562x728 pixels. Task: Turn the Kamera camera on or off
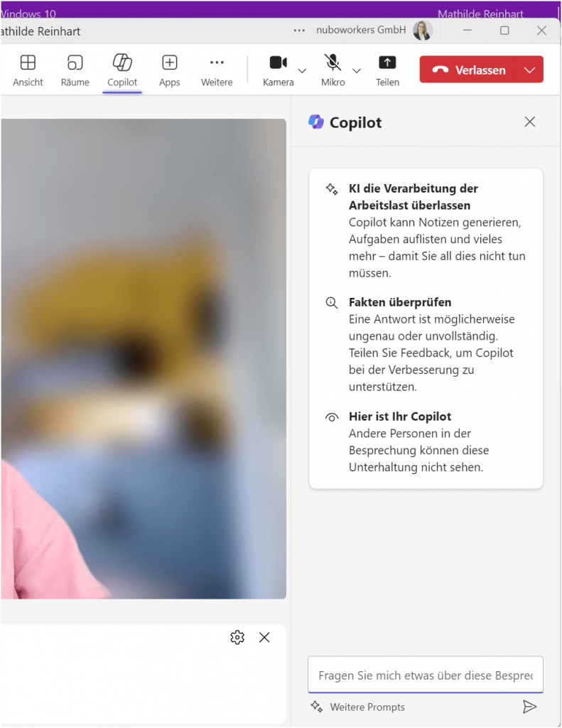tap(278, 70)
